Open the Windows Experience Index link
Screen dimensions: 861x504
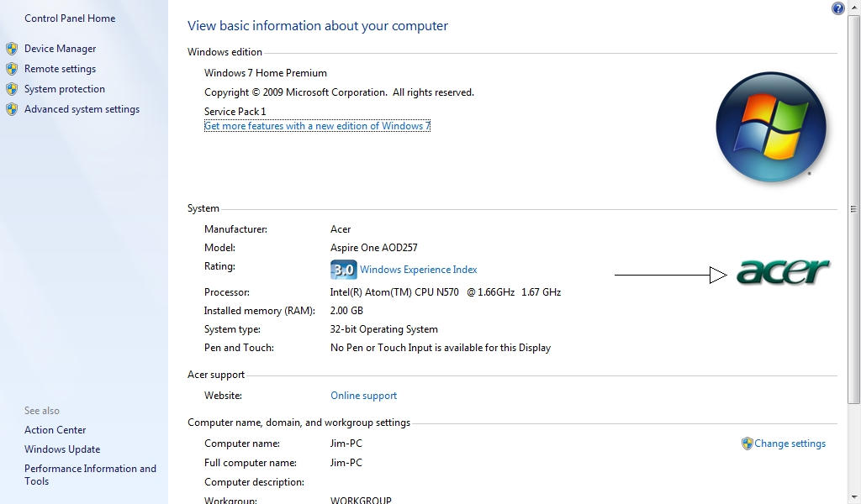click(x=419, y=270)
